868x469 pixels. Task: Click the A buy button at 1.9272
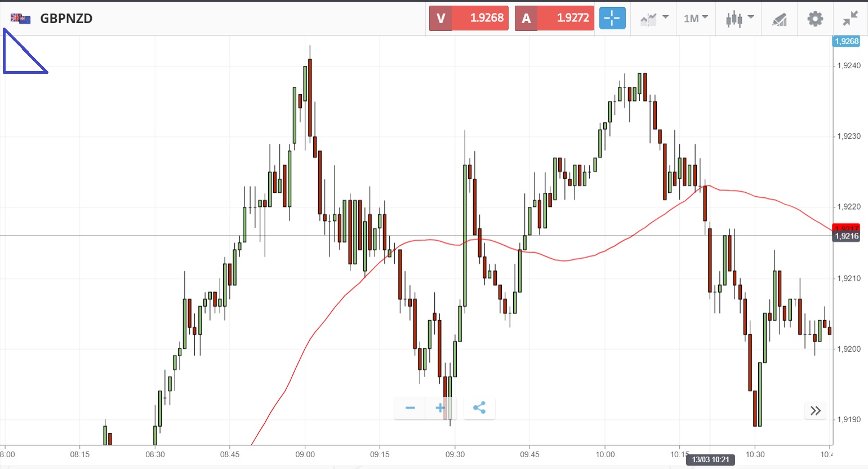tap(554, 18)
